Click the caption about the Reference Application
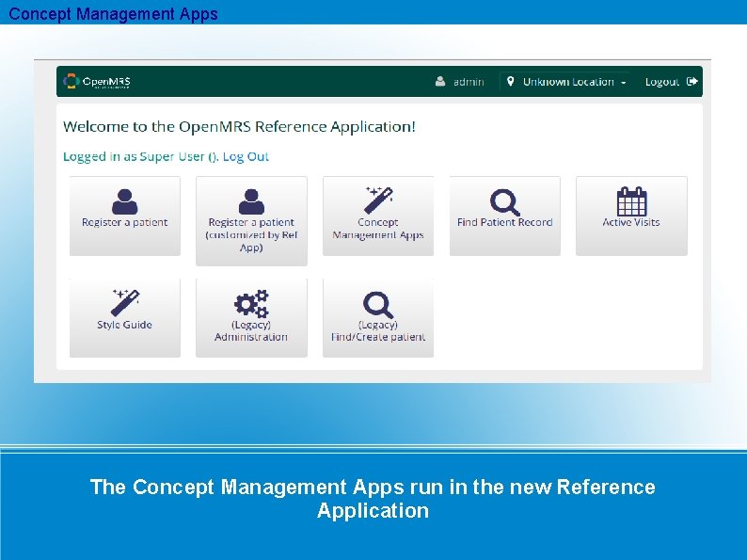 click(x=373, y=499)
